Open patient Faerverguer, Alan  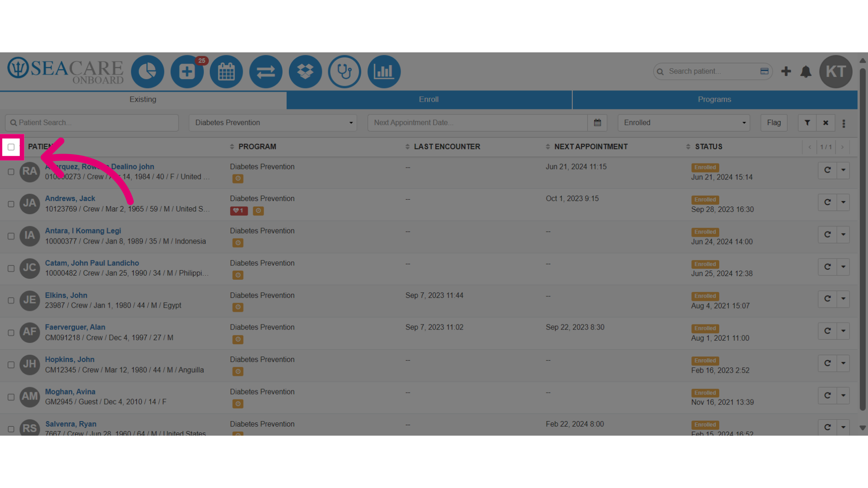[x=75, y=327]
